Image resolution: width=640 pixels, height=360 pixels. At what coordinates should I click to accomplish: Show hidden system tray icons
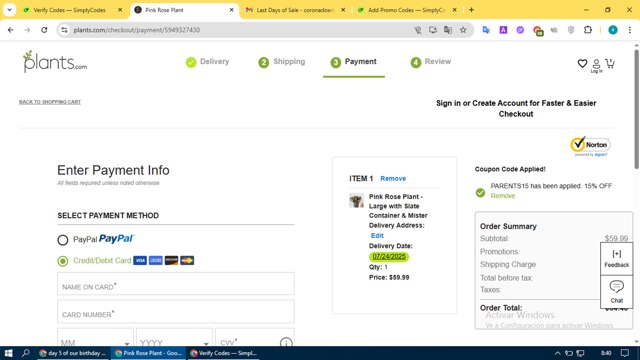(x=557, y=353)
